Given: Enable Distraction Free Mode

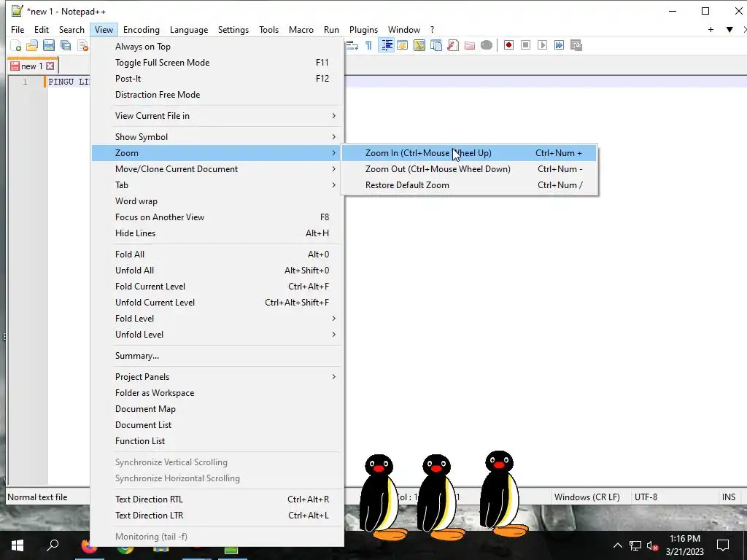Looking at the screenshot, I should [217, 95].
